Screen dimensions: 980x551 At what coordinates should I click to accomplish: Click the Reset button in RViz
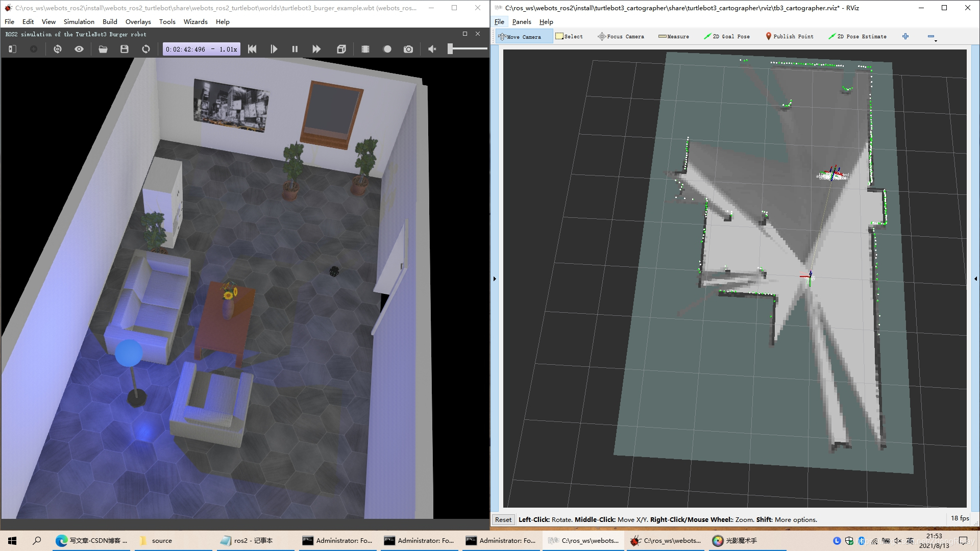[503, 519]
